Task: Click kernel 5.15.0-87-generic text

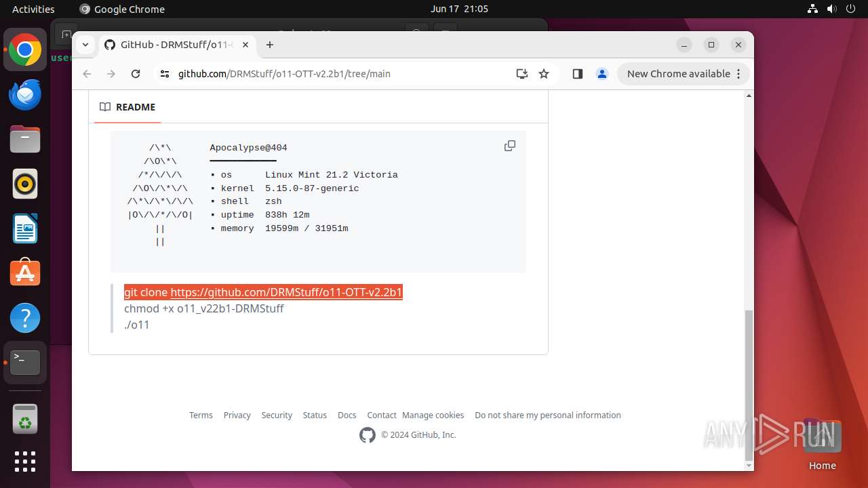Action: (x=290, y=188)
